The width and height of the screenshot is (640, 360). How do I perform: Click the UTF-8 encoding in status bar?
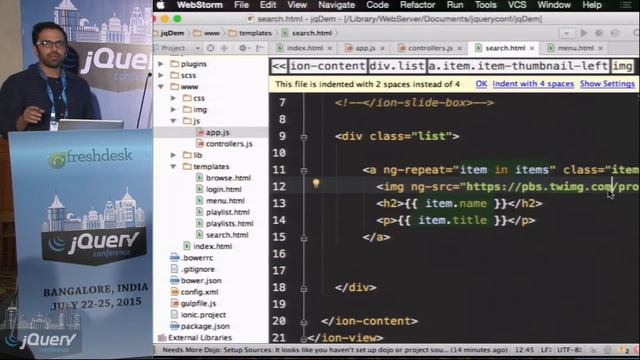569,350
